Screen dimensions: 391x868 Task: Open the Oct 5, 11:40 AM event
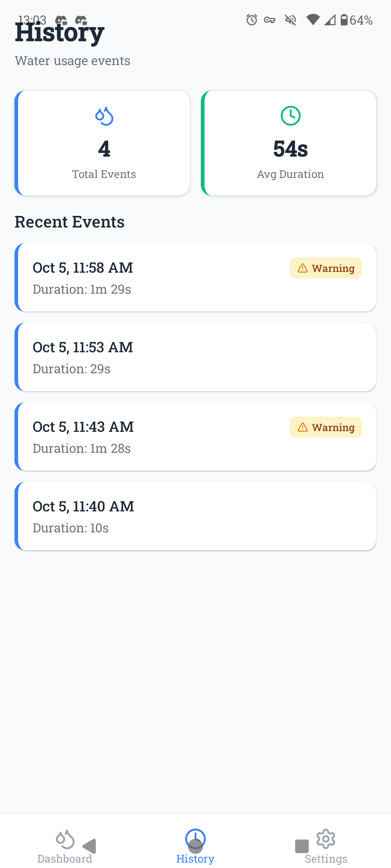click(x=195, y=516)
